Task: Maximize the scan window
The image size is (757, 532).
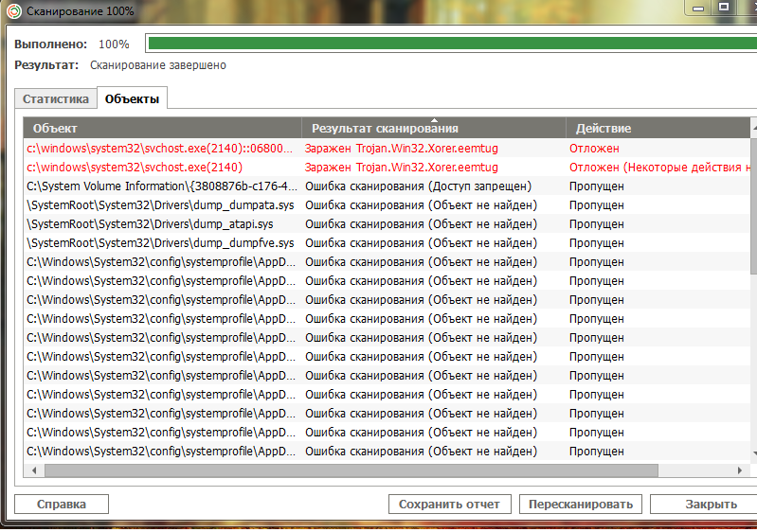Action: (722, 8)
